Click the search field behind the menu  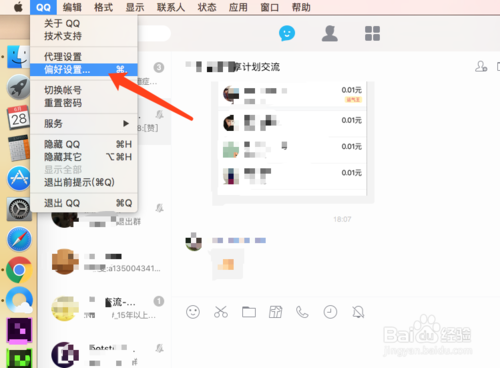click(x=154, y=33)
